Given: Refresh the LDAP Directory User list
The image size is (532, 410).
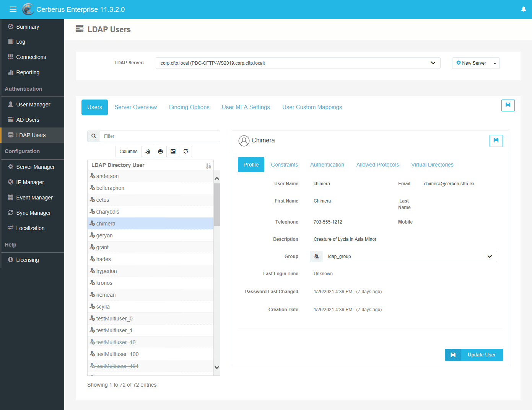Looking at the screenshot, I should (185, 151).
